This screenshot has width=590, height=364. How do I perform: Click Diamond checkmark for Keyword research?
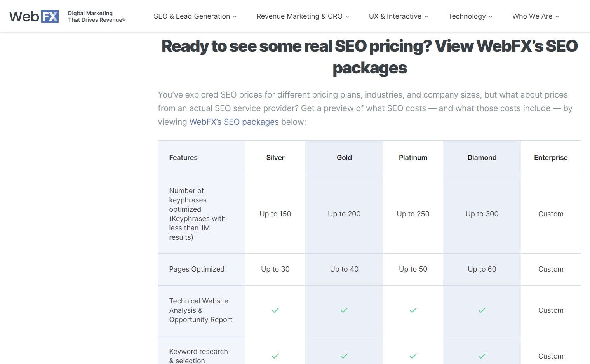pos(482,356)
